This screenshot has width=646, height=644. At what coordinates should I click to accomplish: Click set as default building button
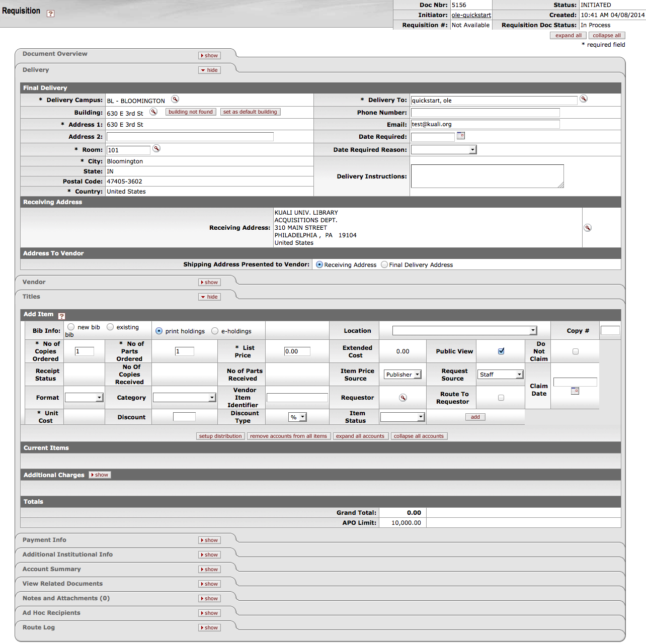(x=250, y=112)
